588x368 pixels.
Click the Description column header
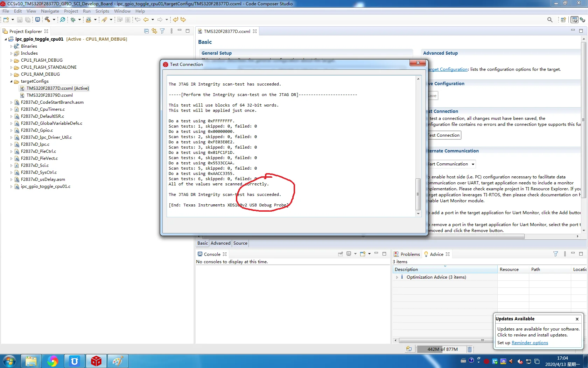click(445, 270)
